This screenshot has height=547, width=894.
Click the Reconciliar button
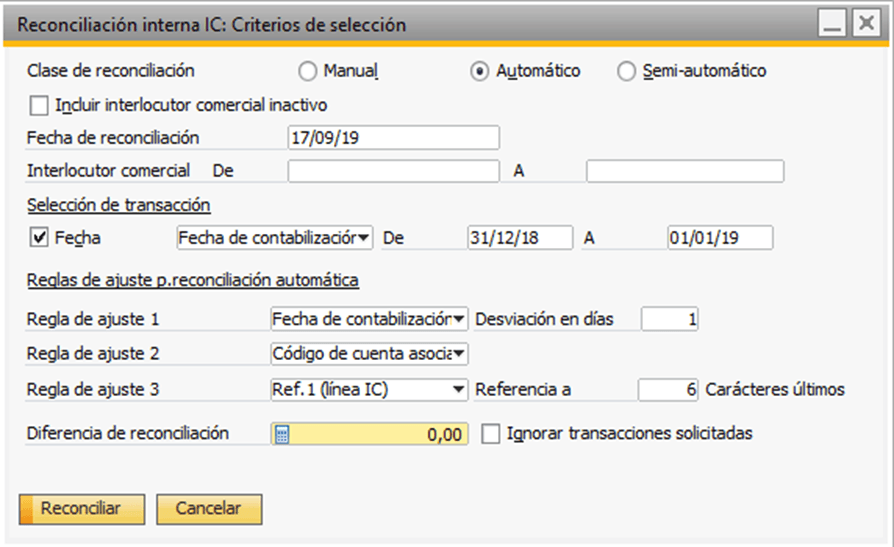[x=82, y=509]
